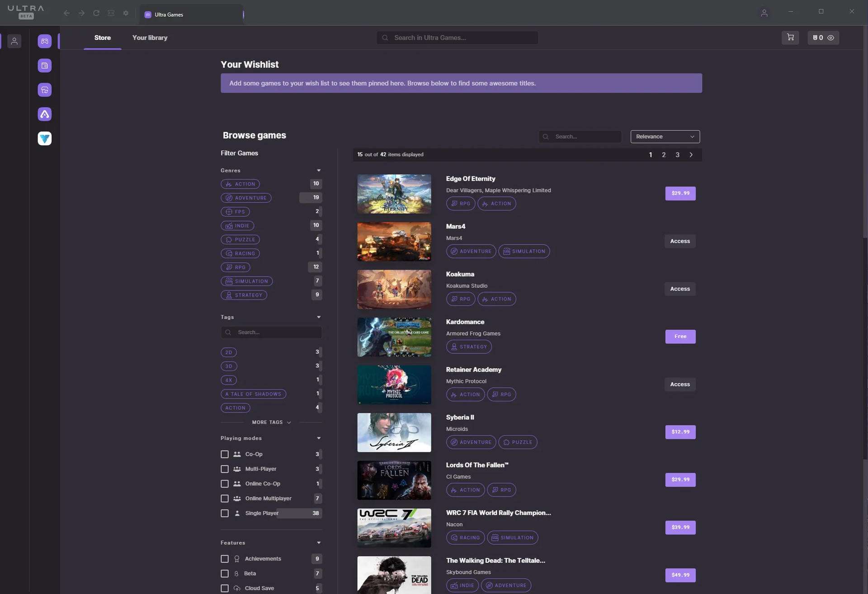Open the Relevance sort dropdown
Image resolution: width=868 pixels, height=594 pixels.
coord(665,137)
